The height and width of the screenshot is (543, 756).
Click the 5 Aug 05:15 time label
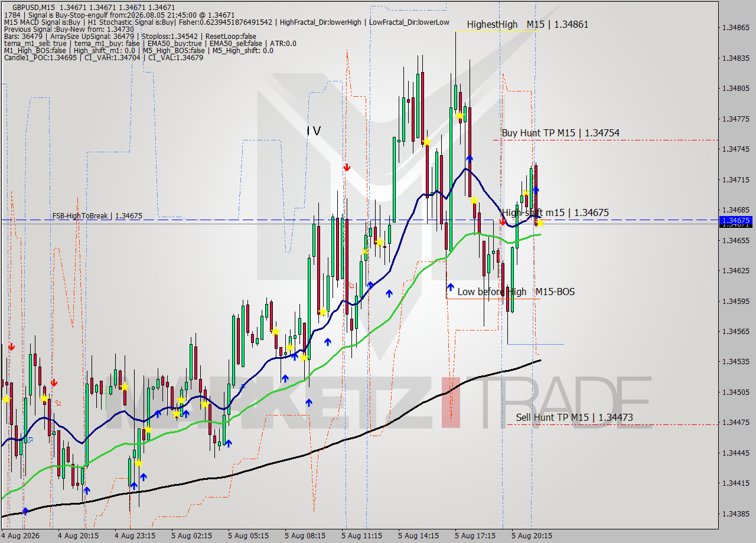[x=248, y=536]
